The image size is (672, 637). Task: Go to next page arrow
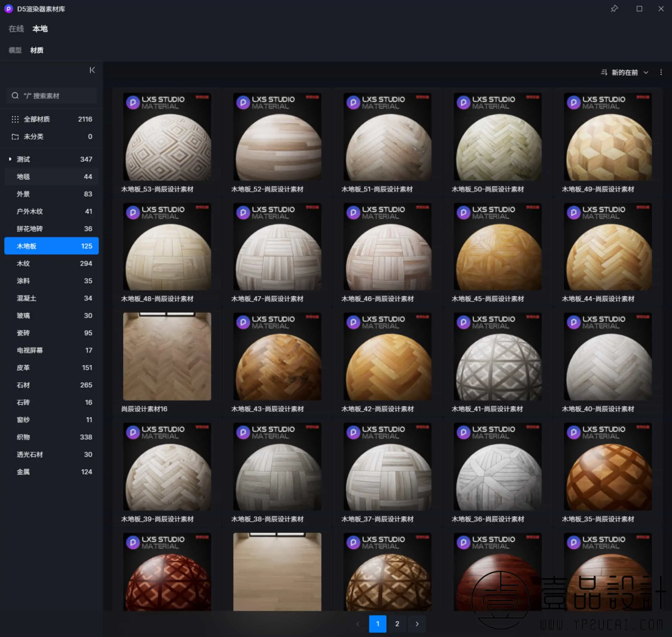[417, 624]
